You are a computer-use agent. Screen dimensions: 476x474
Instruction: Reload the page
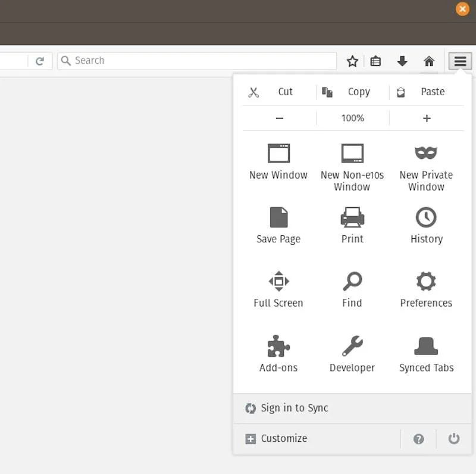tap(40, 60)
